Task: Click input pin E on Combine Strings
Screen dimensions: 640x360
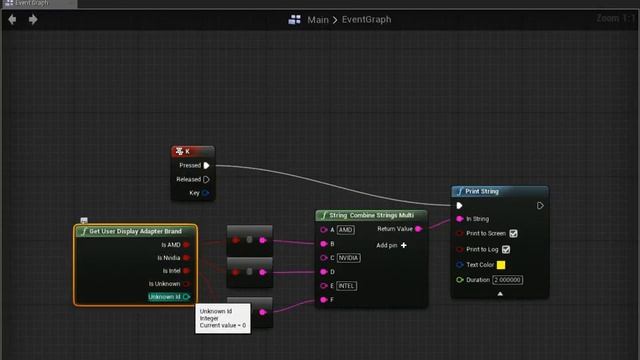Action: click(324, 286)
